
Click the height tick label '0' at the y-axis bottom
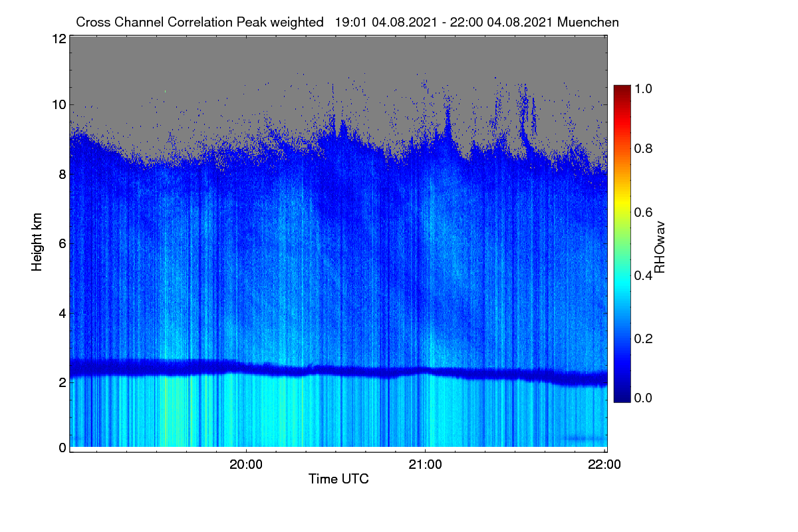tap(62, 448)
